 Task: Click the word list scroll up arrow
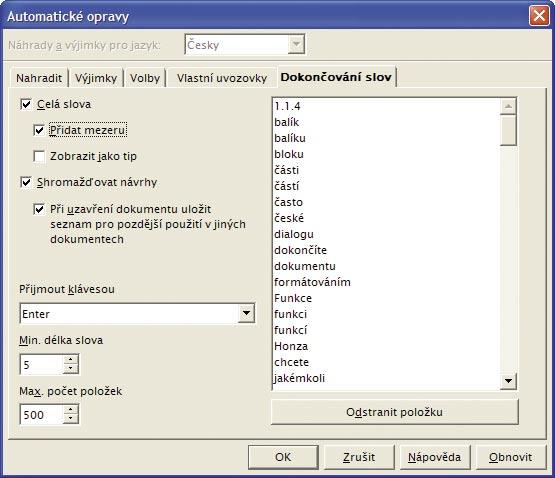(x=508, y=106)
